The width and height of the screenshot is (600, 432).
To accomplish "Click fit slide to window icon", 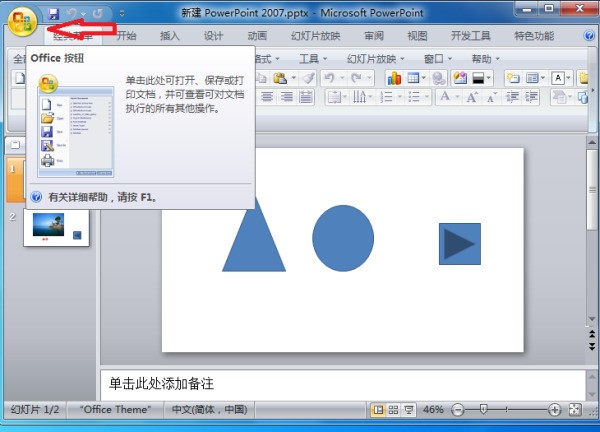I will 575,410.
